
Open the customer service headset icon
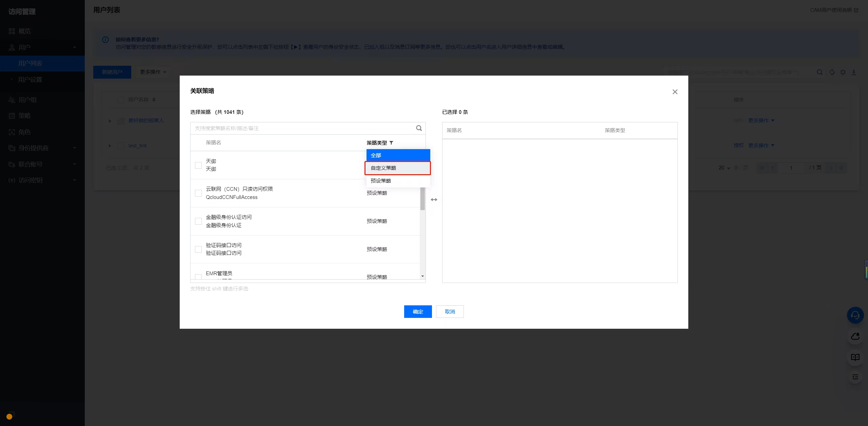click(x=855, y=316)
